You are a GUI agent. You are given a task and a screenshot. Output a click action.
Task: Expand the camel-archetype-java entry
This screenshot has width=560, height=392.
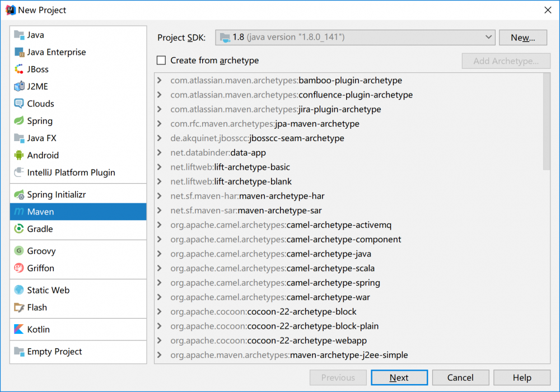click(x=160, y=254)
